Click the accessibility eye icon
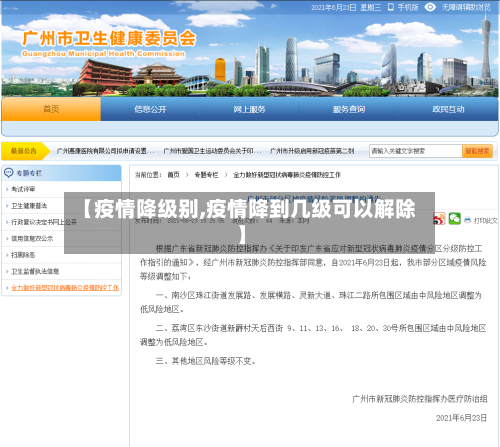 430,7
